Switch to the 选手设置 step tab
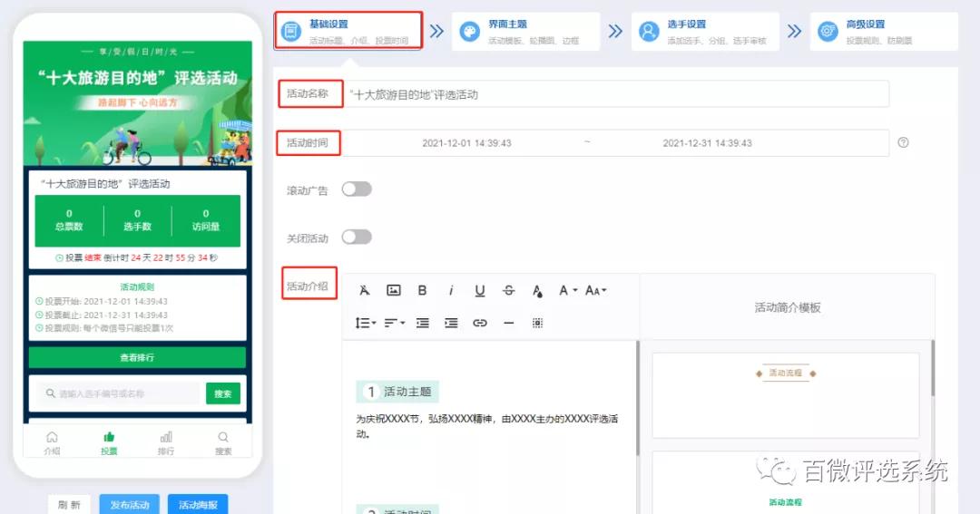This screenshot has width=980, height=514. pos(706,31)
